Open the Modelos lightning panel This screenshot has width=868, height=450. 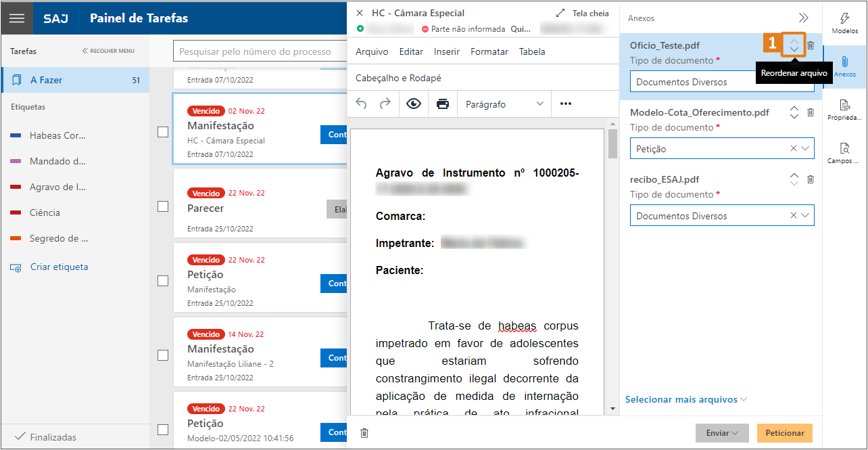(x=845, y=18)
